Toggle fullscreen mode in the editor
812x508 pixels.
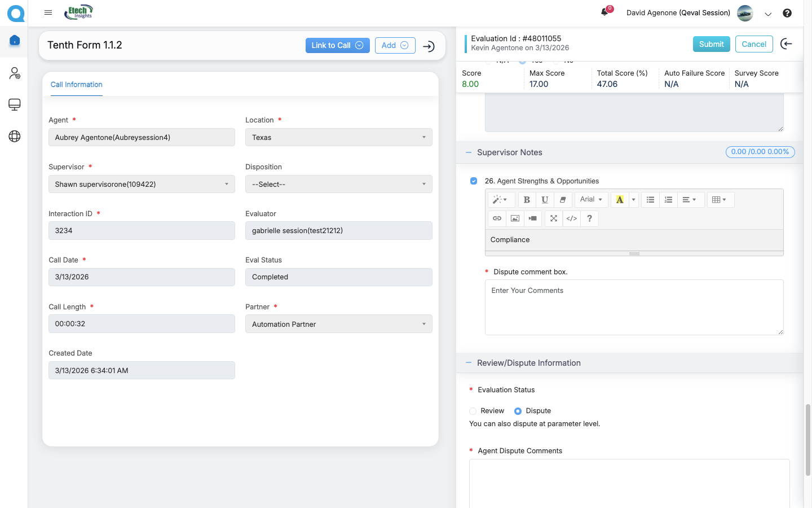tap(553, 218)
